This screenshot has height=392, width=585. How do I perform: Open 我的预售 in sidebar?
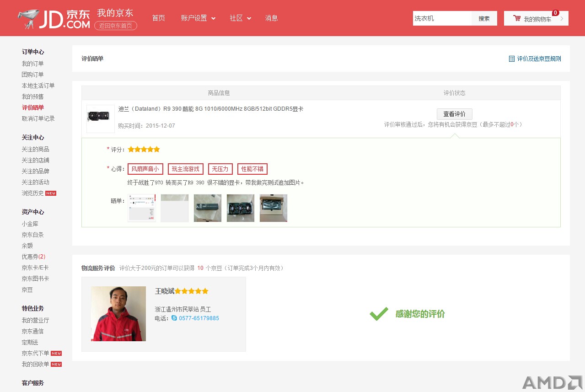click(33, 97)
